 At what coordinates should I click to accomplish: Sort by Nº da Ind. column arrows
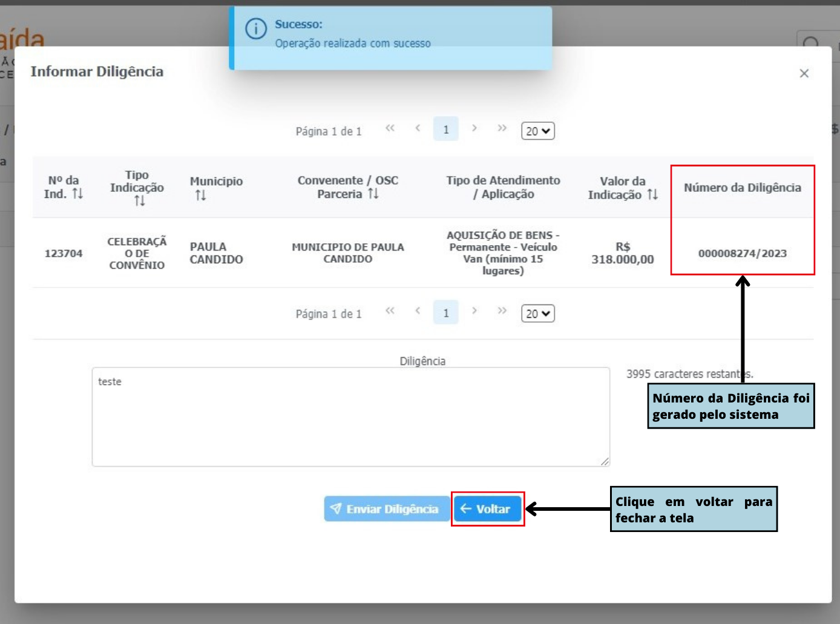click(77, 194)
